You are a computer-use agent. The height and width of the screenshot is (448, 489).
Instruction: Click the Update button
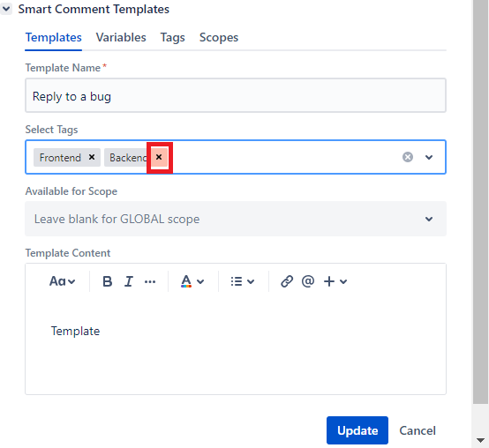[x=357, y=430]
